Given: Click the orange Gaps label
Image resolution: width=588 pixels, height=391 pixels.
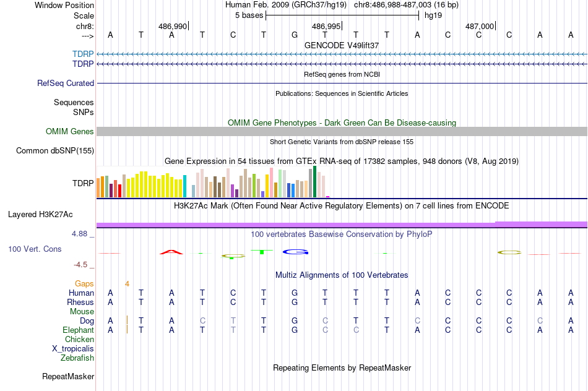Looking at the screenshot, I should tap(84, 284).
